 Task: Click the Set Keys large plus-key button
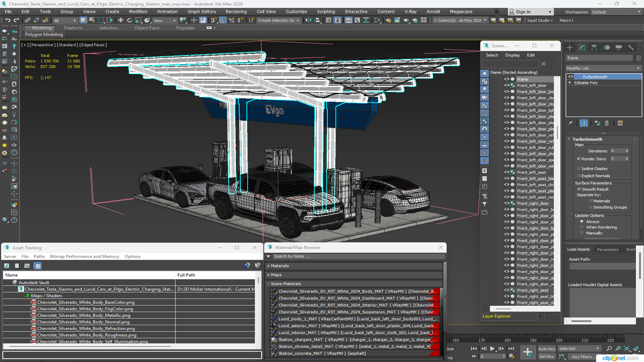(528, 352)
